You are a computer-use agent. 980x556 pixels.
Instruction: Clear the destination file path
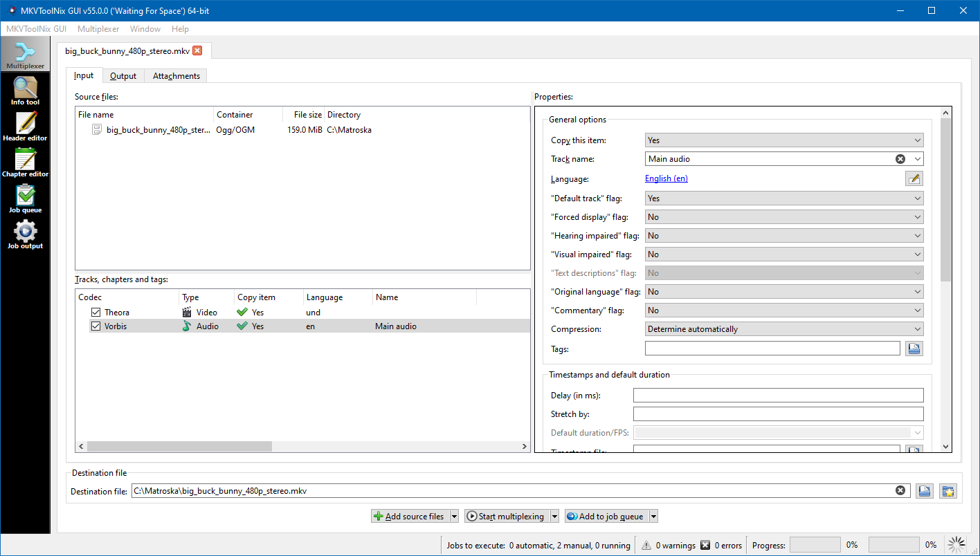coord(900,490)
